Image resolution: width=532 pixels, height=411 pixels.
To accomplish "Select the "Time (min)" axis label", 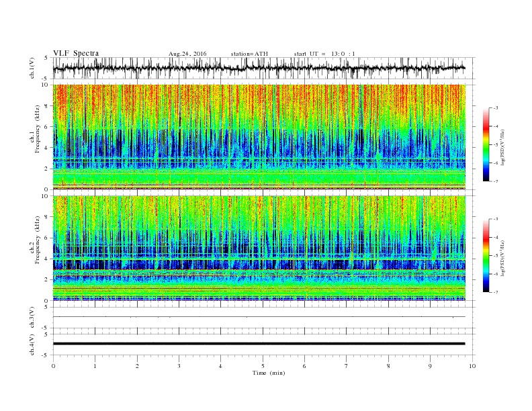I will pyautogui.click(x=269, y=373).
